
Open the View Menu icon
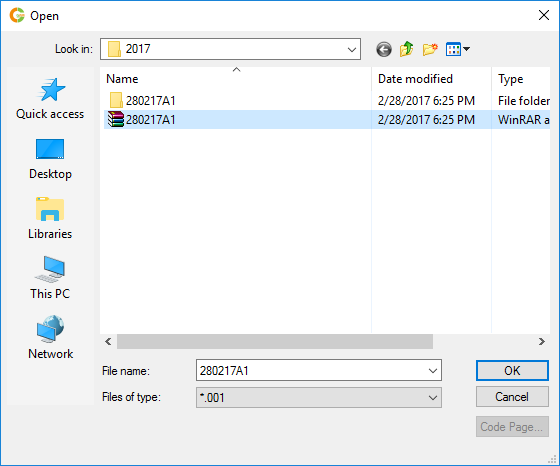(x=458, y=49)
